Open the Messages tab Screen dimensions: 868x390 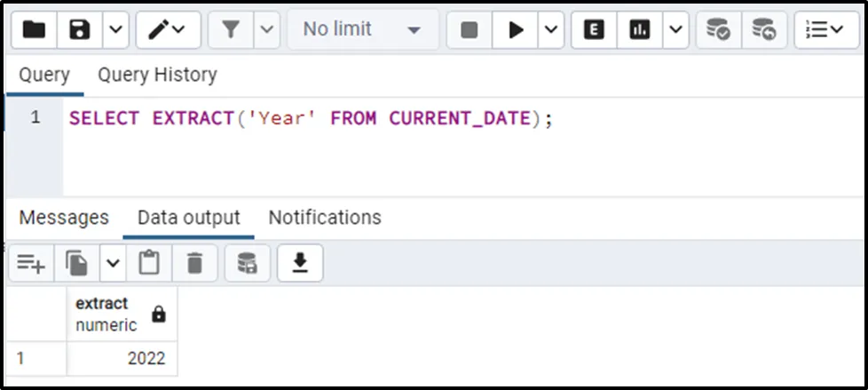click(x=64, y=218)
